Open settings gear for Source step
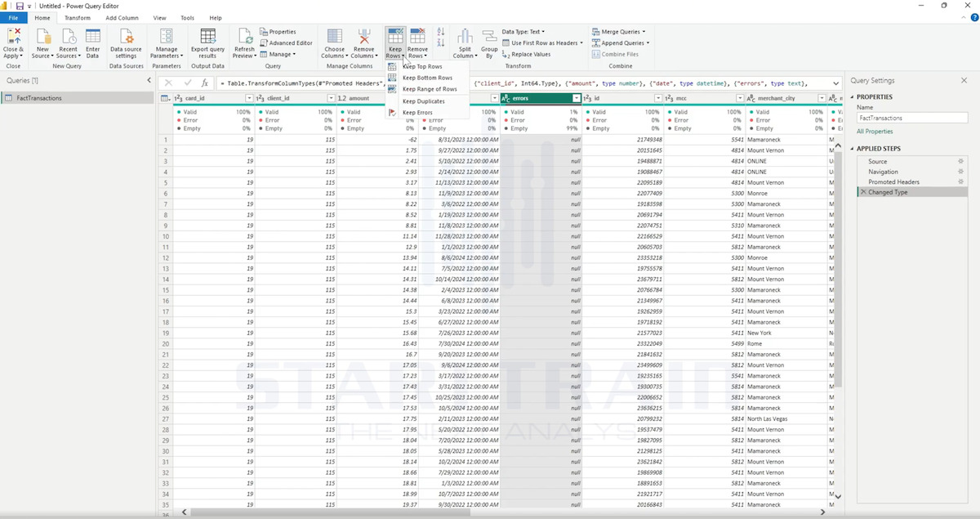The height and width of the screenshot is (519, 980). (960, 162)
